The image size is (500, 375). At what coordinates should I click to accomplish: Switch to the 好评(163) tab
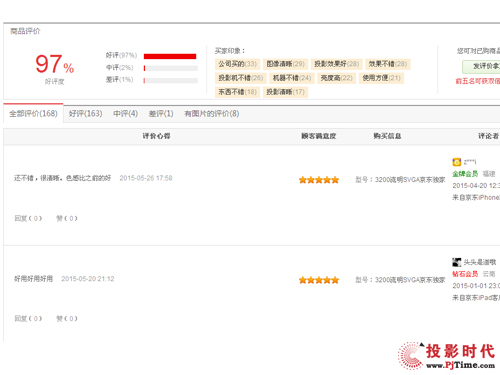tap(85, 114)
